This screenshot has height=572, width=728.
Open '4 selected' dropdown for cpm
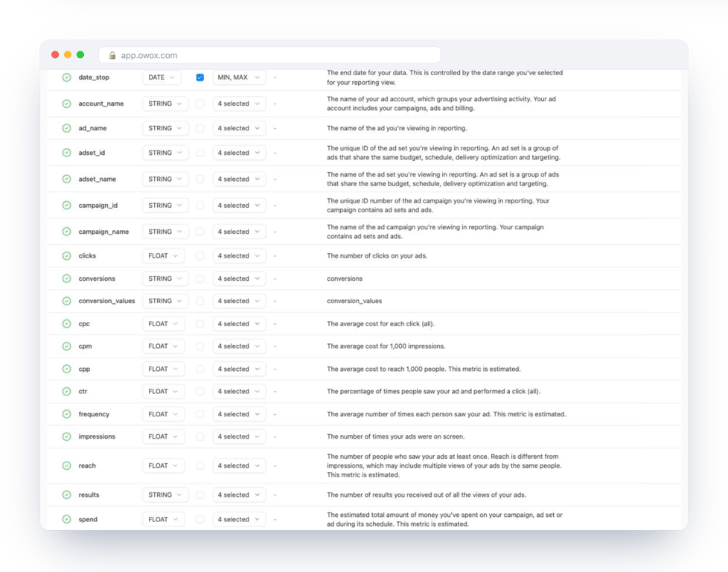pos(239,346)
